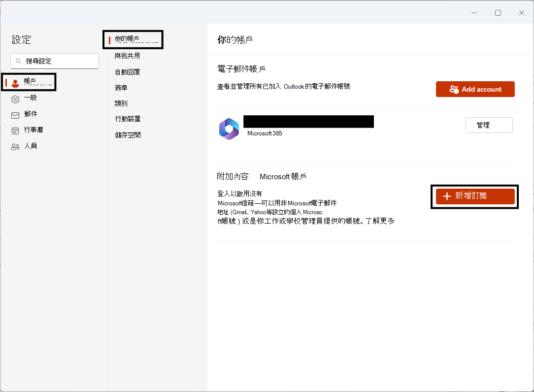
Task: Click the people icon on Add account
Action: (x=454, y=89)
